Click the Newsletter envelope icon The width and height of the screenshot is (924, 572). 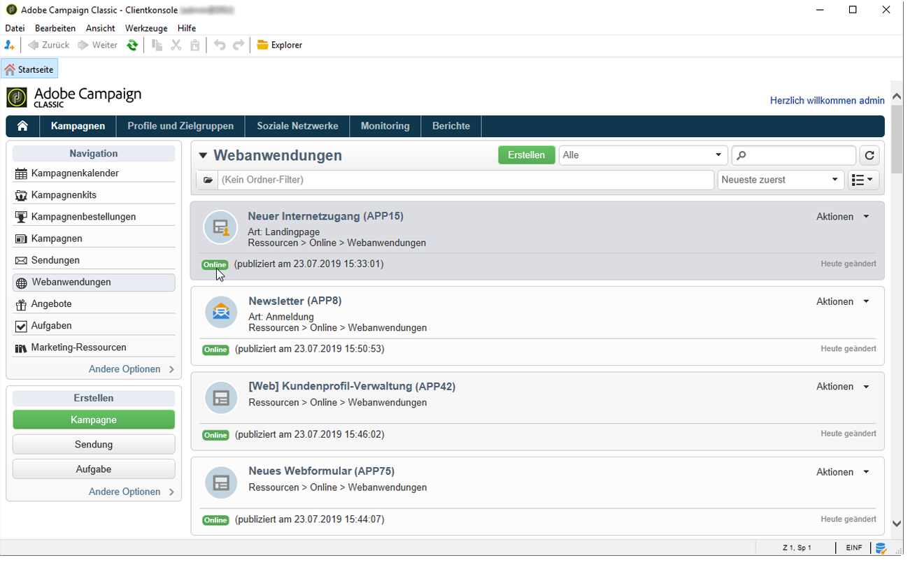tap(222, 313)
